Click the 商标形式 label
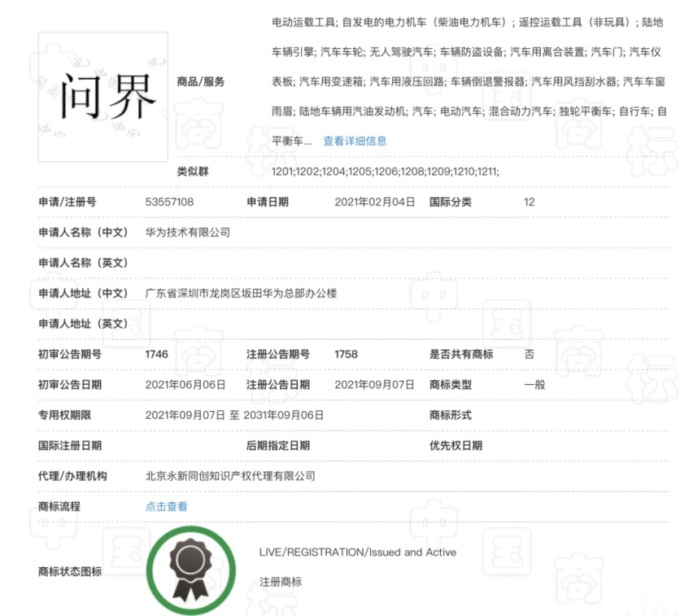This screenshot has width=693, height=616. [451, 415]
